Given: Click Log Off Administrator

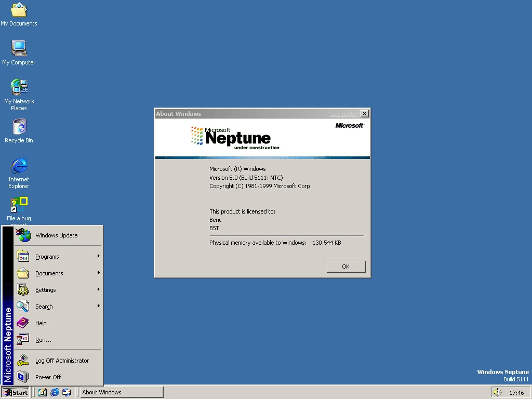Looking at the screenshot, I should pyautogui.click(x=62, y=360).
